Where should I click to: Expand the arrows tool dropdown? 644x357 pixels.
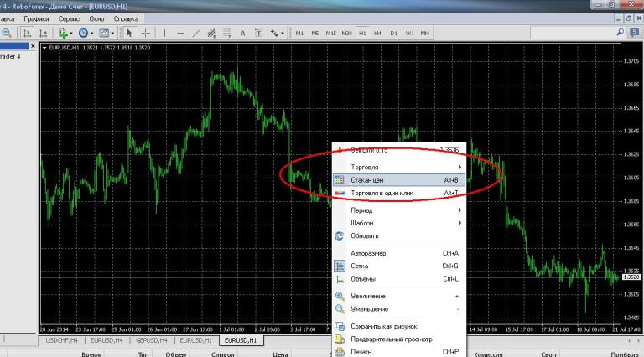coord(283,33)
